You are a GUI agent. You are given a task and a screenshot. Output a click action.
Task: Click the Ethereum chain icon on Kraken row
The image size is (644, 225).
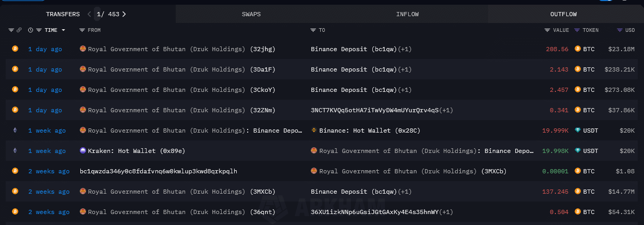click(x=15, y=151)
